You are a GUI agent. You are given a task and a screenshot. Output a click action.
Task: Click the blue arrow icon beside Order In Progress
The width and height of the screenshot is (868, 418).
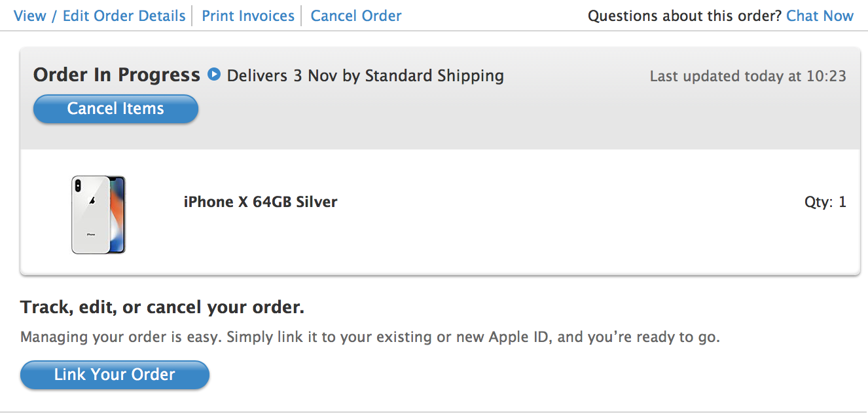214,75
